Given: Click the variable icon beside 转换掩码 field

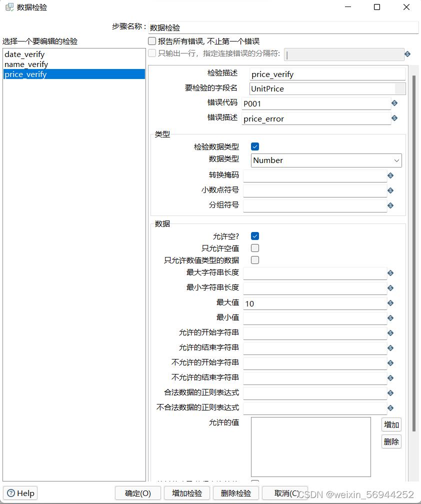Looking at the screenshot, I should (x=390, y=175).
